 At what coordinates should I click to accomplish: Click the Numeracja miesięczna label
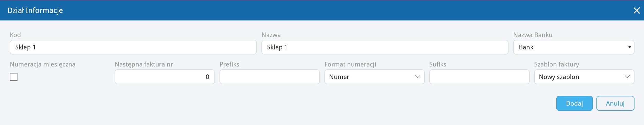43,64
